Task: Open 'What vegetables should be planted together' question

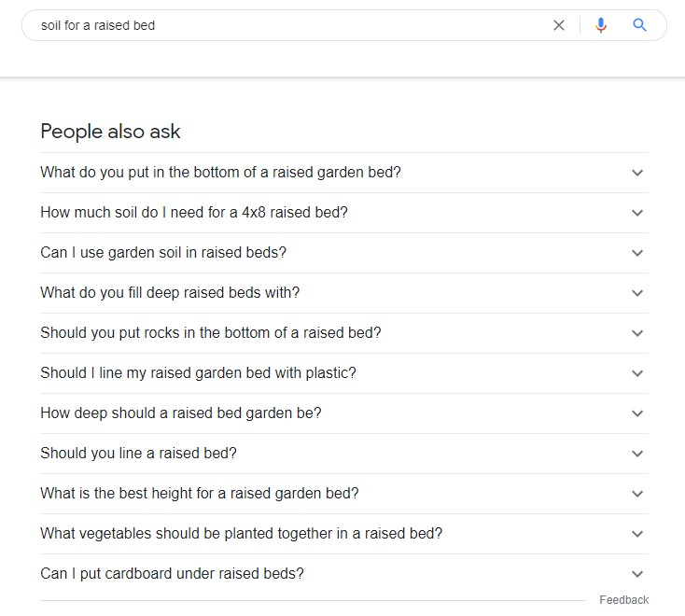Action: [x=241, y=534]
